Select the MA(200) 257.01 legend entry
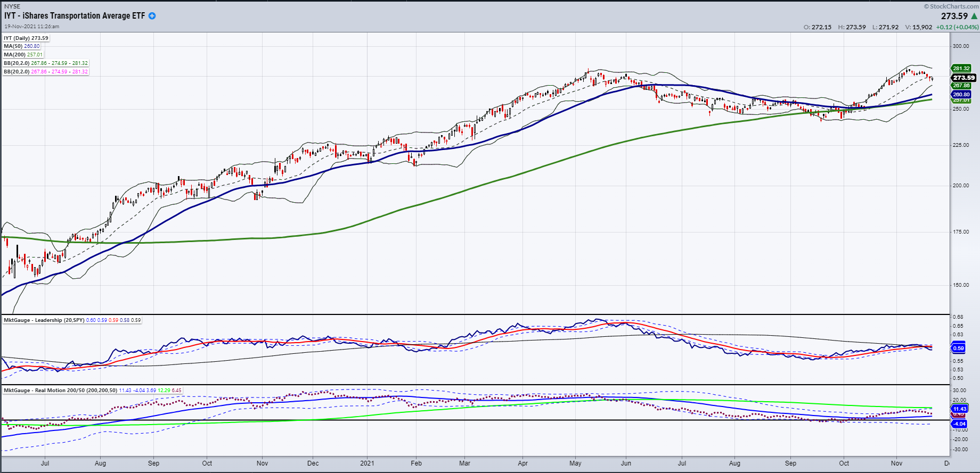The image size is (980, 473). pos(23,55)
